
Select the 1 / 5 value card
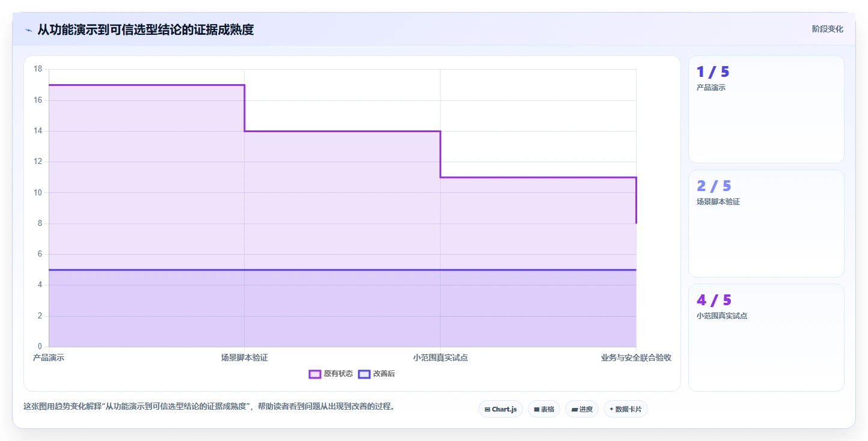click(766, 109)
